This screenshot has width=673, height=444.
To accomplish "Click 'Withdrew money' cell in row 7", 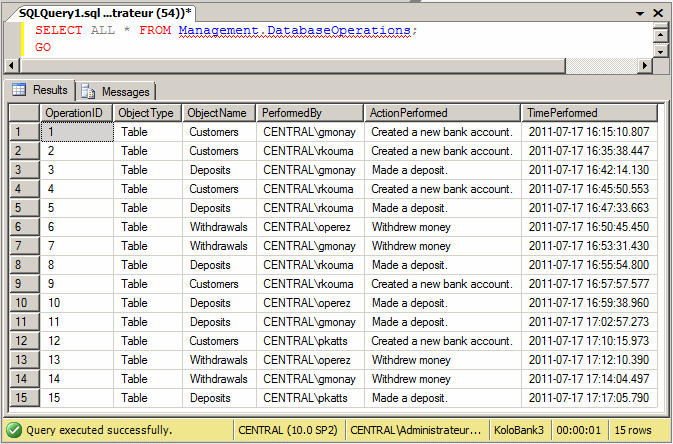I will pyautogui.click(x=443, y=246).
